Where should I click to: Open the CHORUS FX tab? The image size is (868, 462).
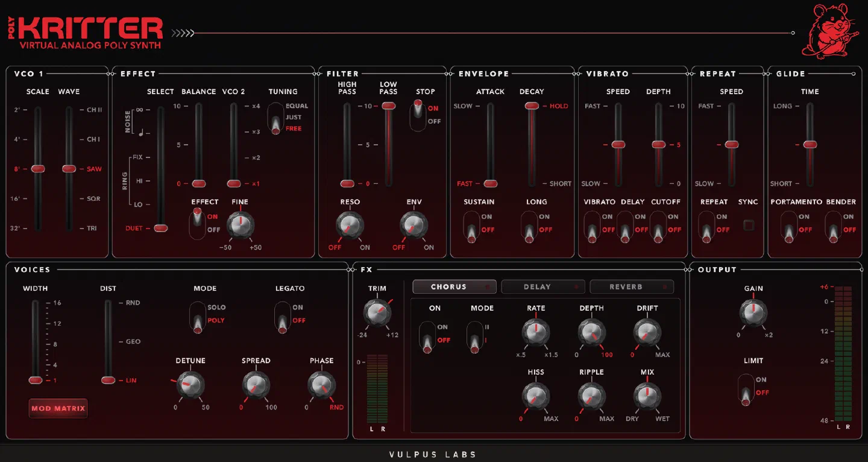tap(455, 287)
